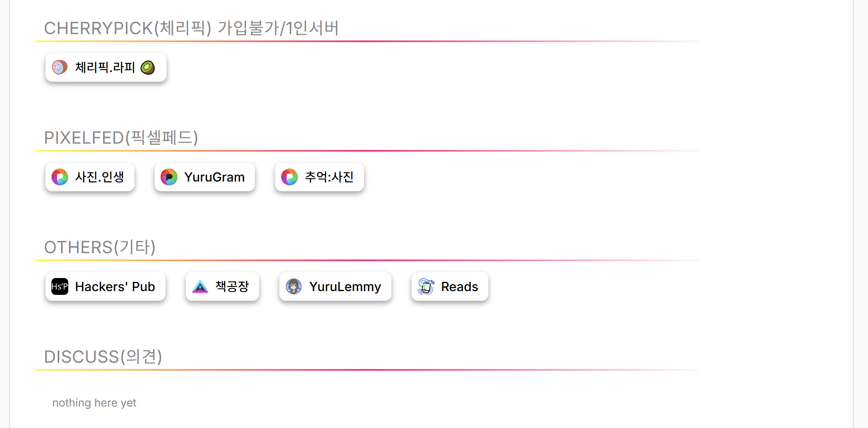Open the 책공장 text link

click(232, 286)
